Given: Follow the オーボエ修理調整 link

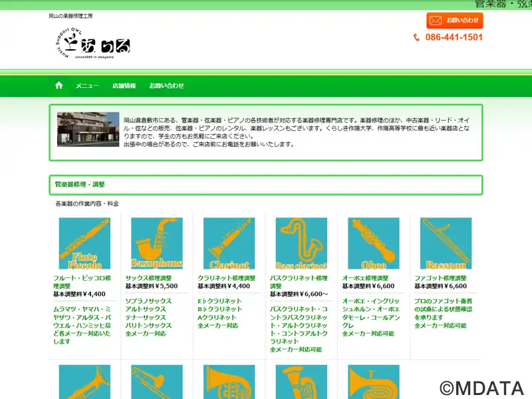Looking at the screenshot, I should pyautogui.click(x=364, y=278).
